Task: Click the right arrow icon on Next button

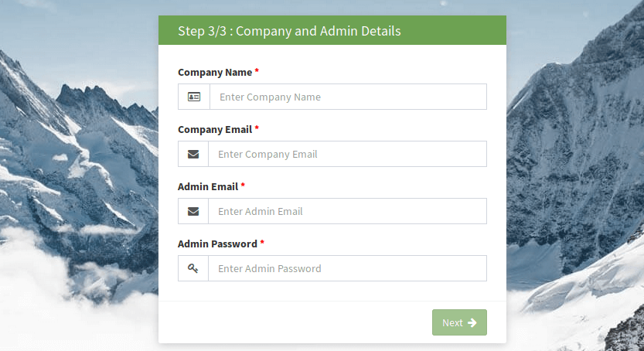Action: pos(472,322)
